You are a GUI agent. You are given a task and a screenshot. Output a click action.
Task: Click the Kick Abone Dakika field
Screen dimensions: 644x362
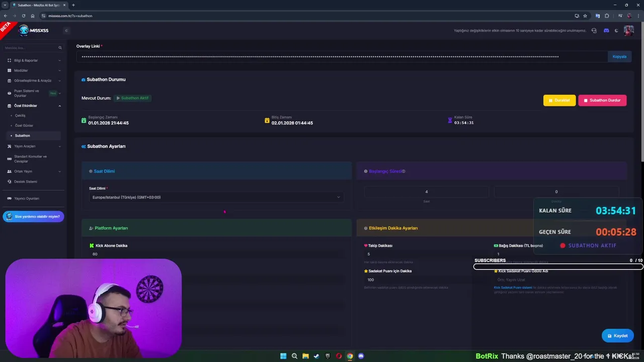coord(216,254)
